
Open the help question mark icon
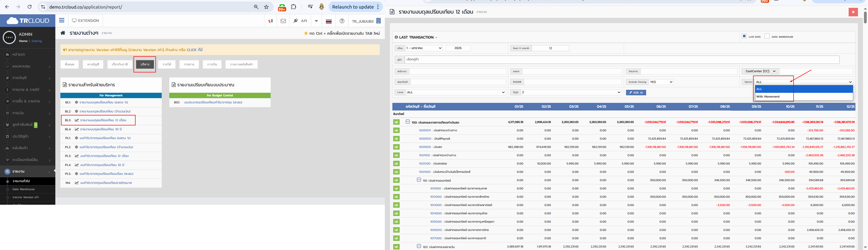[342, 21]
